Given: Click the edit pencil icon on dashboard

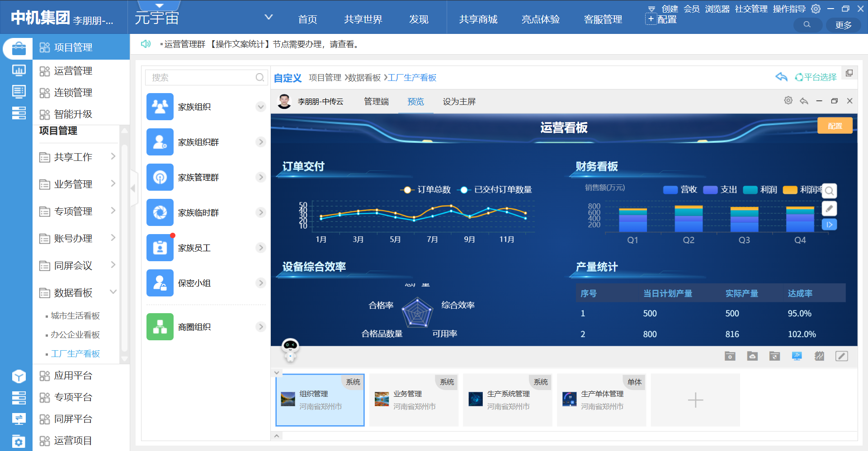Looking at the screenshot, I should [829, 208].
